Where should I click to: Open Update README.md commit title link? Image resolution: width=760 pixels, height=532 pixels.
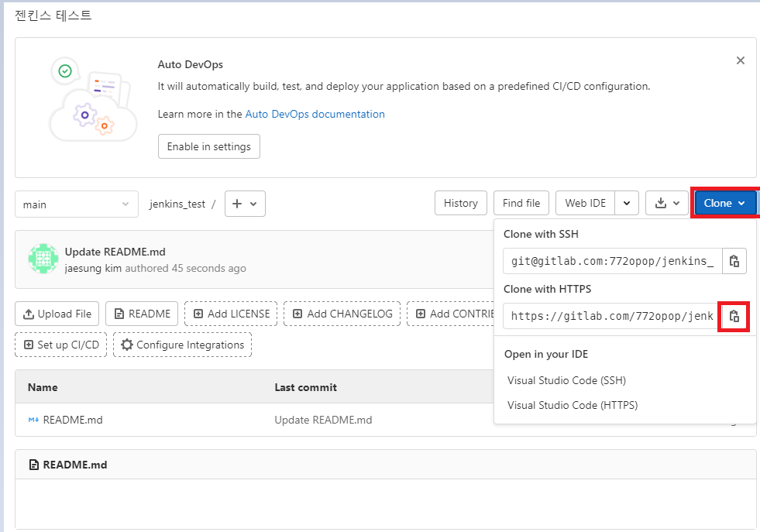coord(115,252)
